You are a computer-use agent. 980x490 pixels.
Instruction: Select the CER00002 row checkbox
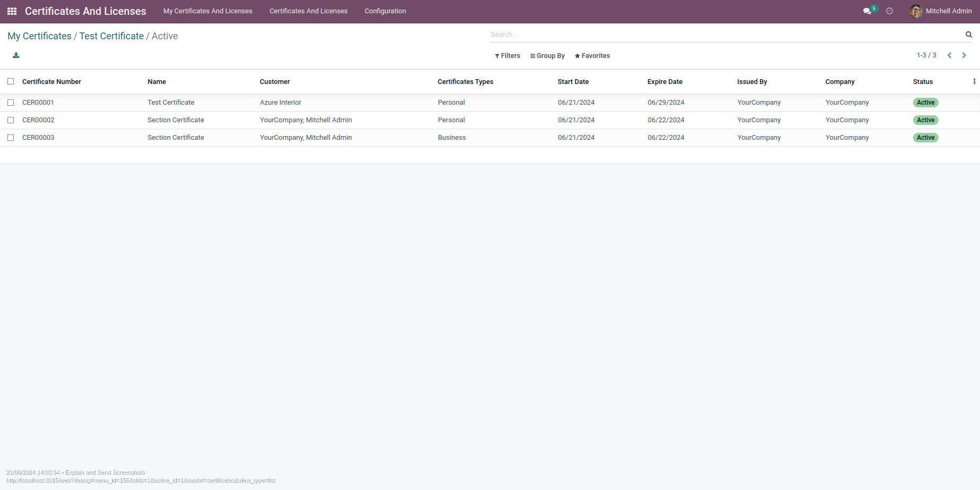coord(11,120)
